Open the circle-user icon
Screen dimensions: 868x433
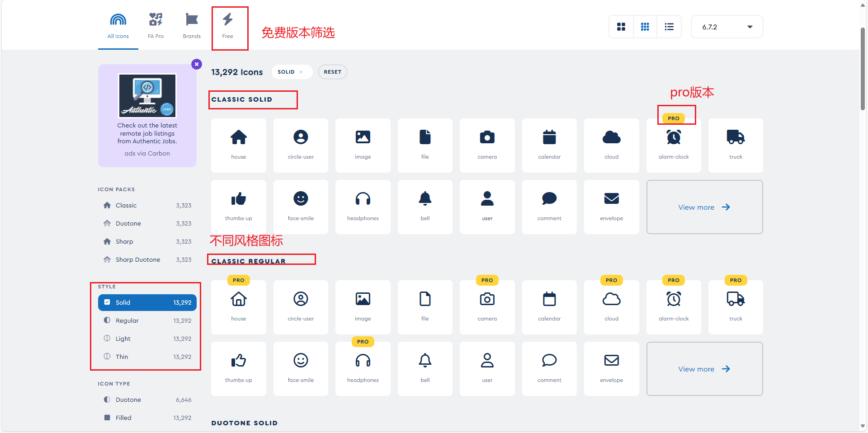point(300,145)
